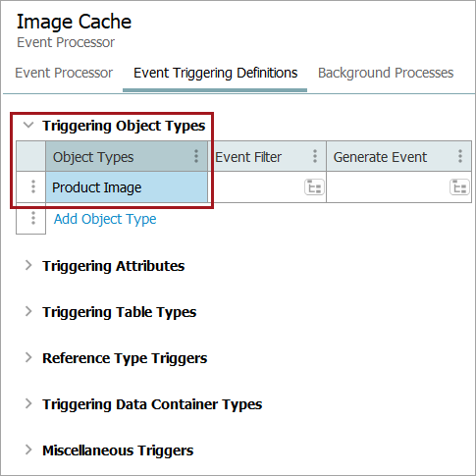Open Event Filter selector icon in row
Screen dimensions: 476x476
coord(314,187)
